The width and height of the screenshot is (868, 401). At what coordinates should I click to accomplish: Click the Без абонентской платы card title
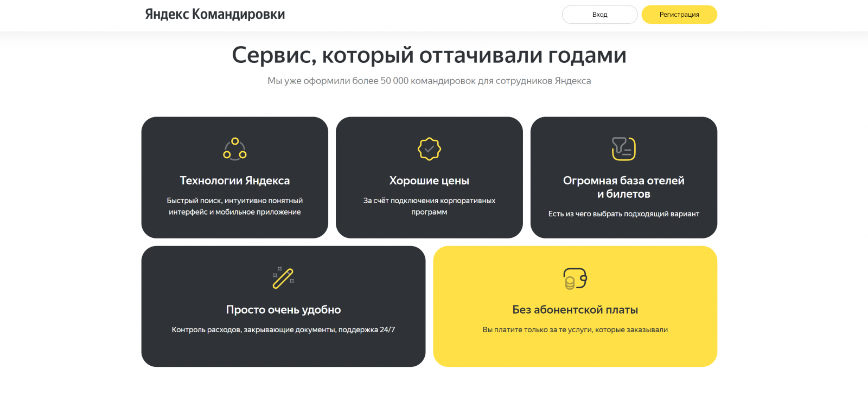[575, 310]
